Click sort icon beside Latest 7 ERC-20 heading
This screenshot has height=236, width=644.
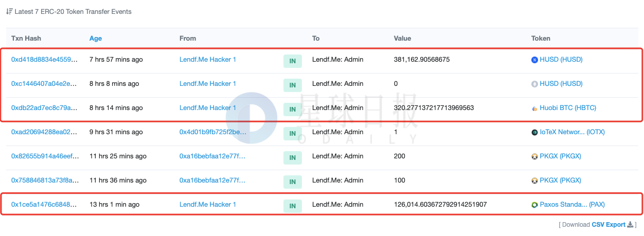(9, 11)
